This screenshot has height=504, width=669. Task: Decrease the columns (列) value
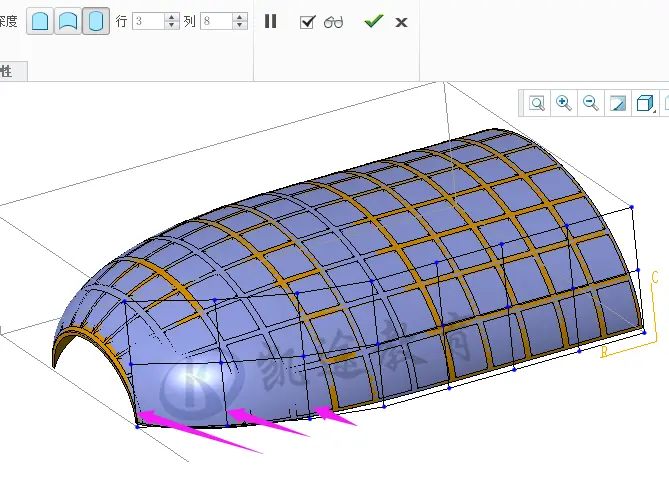pyautogui.click(x=240, y=25)
